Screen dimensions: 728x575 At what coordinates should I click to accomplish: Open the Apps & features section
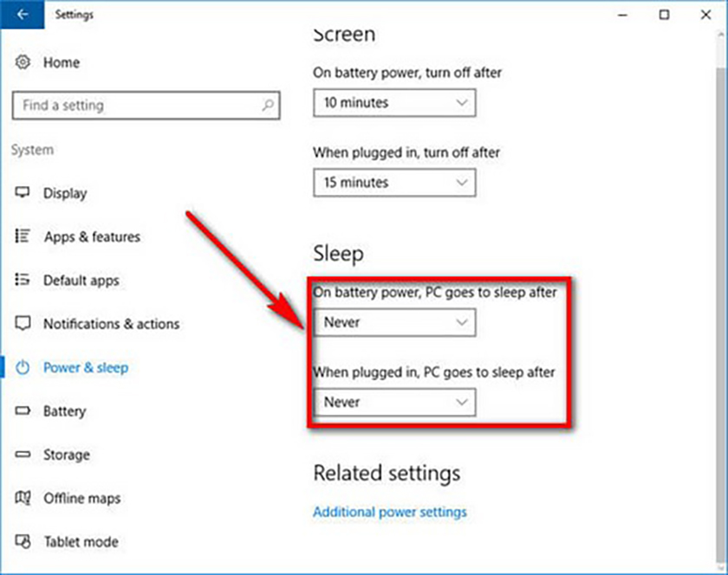(x=92, y=236)
